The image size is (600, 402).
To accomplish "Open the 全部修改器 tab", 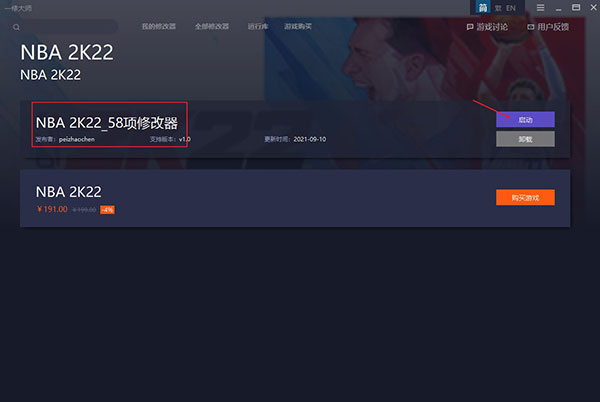I will (212, 26).
